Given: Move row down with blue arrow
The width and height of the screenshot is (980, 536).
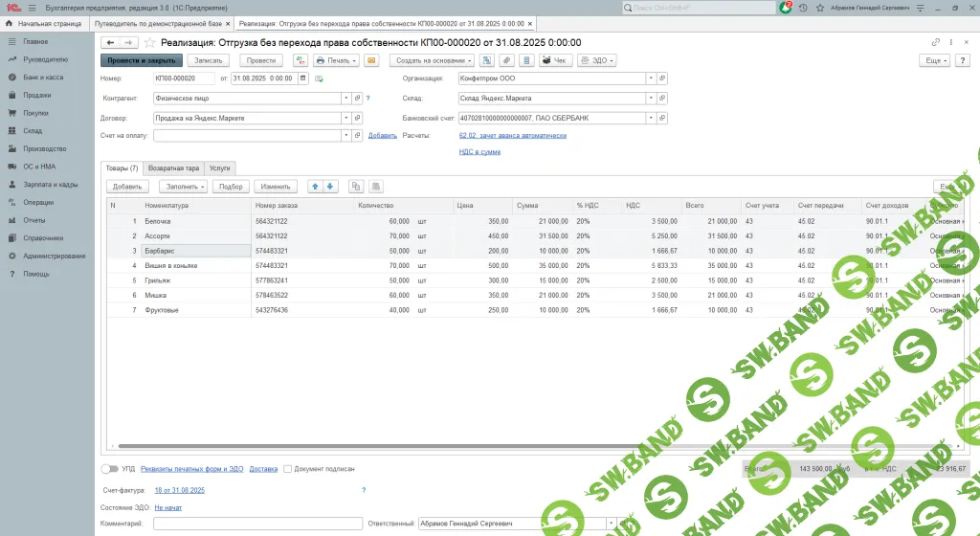Looking at the screenshot, I should point(330,187).
